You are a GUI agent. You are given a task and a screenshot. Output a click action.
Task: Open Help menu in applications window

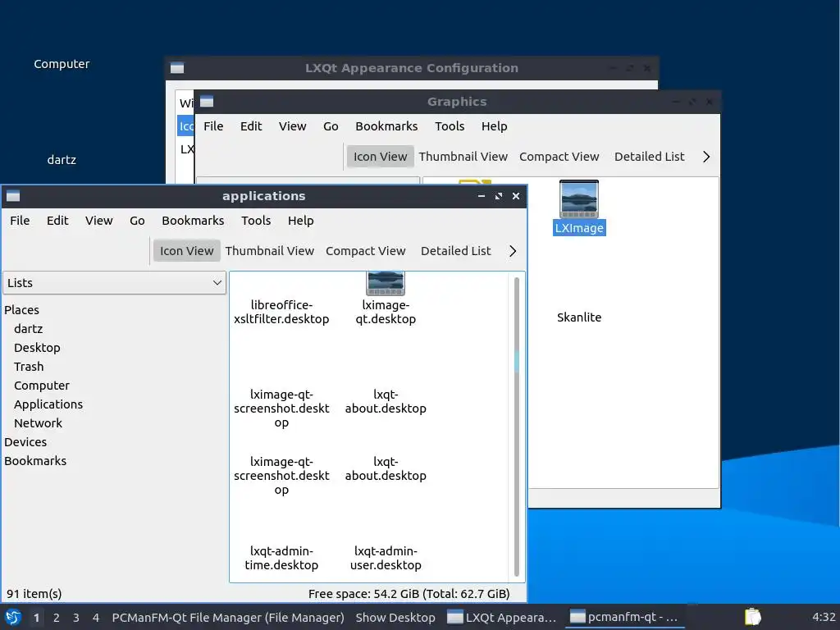point(300,221)
